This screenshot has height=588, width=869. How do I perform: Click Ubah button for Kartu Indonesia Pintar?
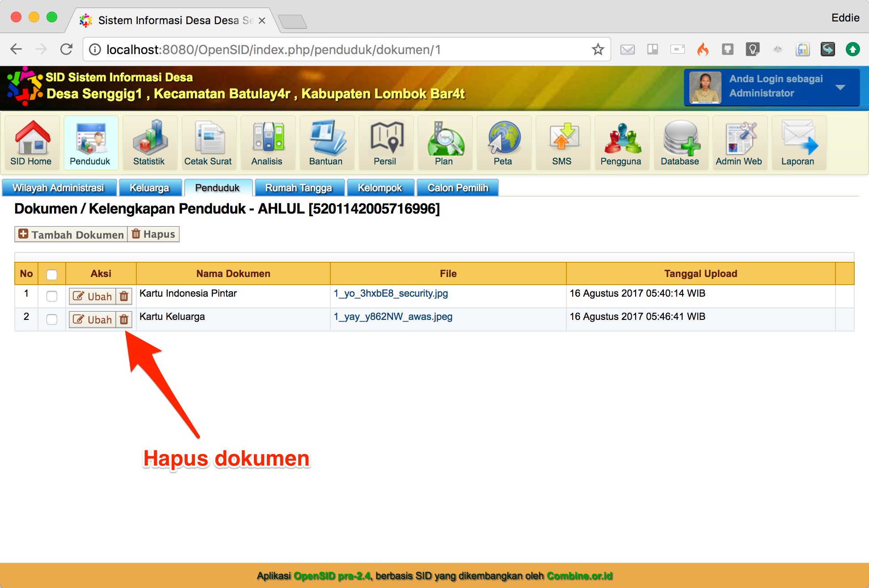tap(93, 296)
